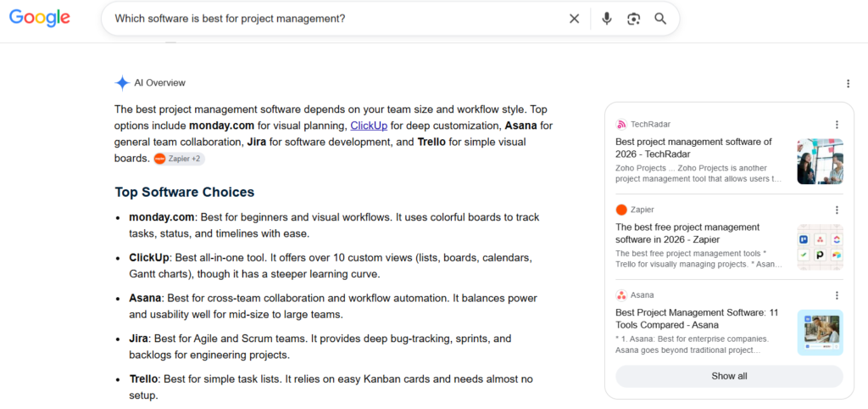Start voice search with the microphone icon
This screenshot has height=409, width=868.
tap(607, 19)
